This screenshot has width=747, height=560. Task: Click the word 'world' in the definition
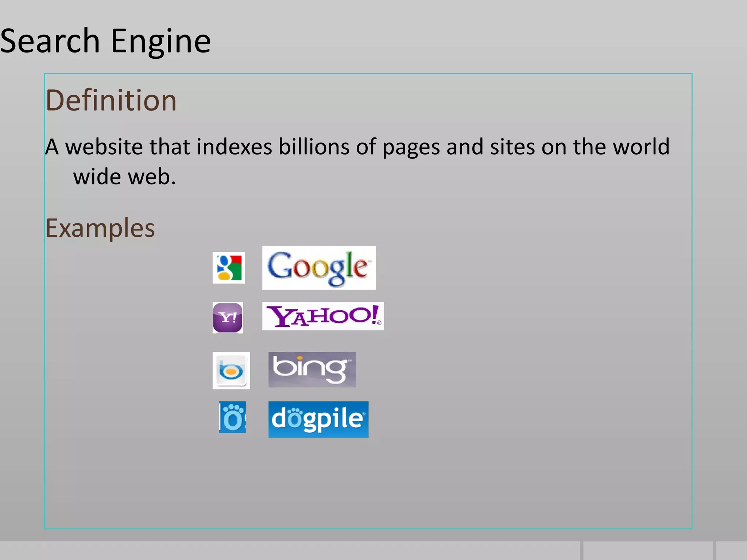click(x=641, y=147)
